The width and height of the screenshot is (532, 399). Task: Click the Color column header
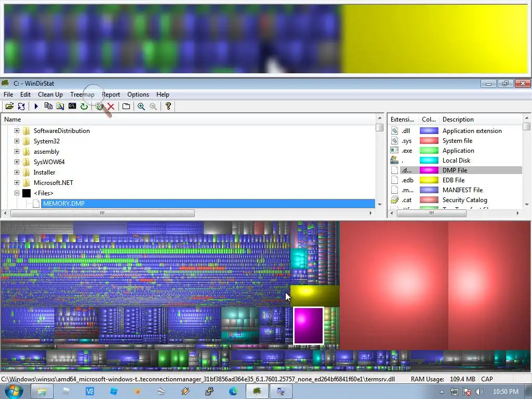click(429, 119)
